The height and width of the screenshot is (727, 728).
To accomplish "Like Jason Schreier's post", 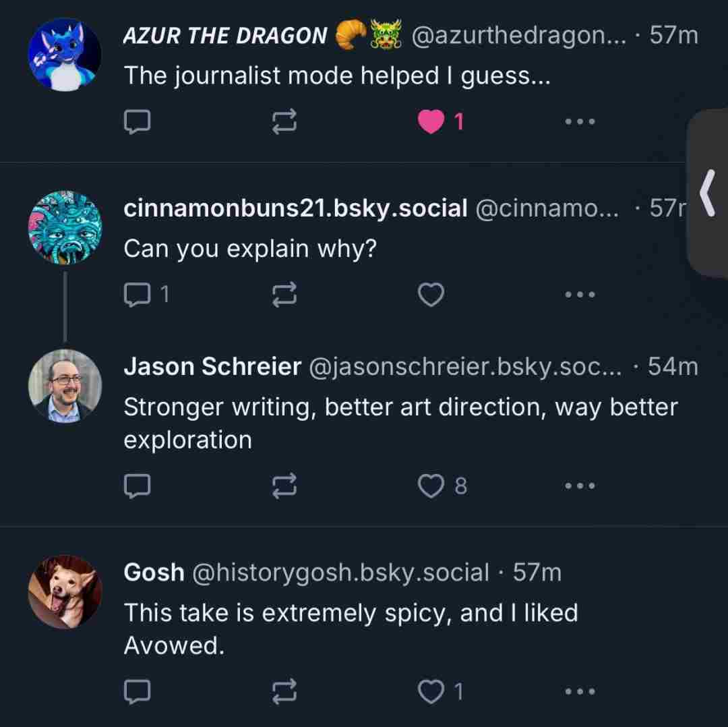I will coord(431,485).
